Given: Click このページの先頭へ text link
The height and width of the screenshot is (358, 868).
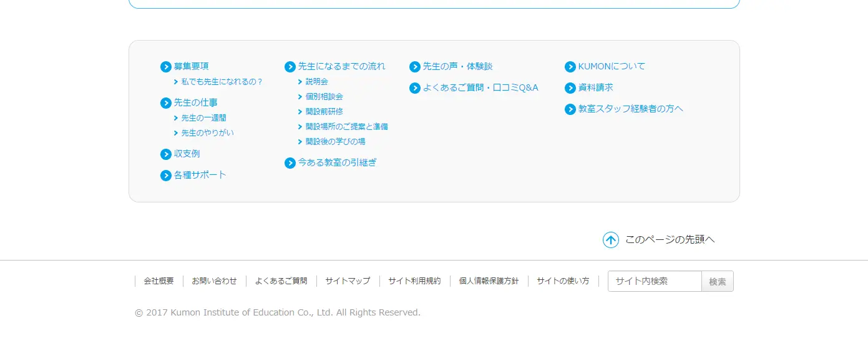Looking at the screenshot, I should pyautogui.click(x=670, y=239).
